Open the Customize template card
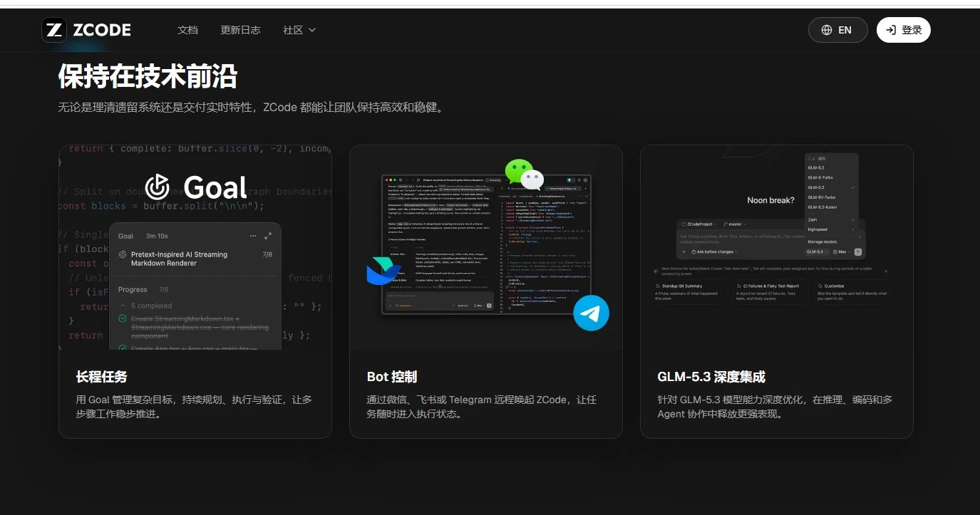Screen dimensions: 980x515 (x=852, y=293)
